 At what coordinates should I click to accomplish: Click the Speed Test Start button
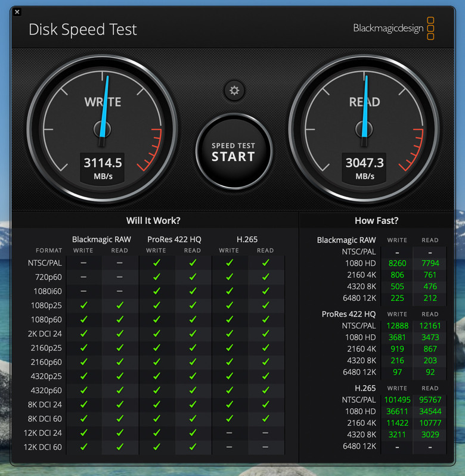point(234,151)
